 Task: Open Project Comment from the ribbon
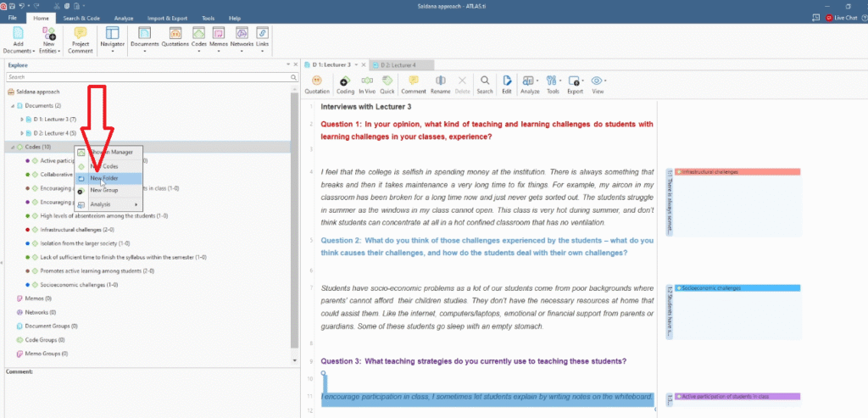click(x=81, y=37)
